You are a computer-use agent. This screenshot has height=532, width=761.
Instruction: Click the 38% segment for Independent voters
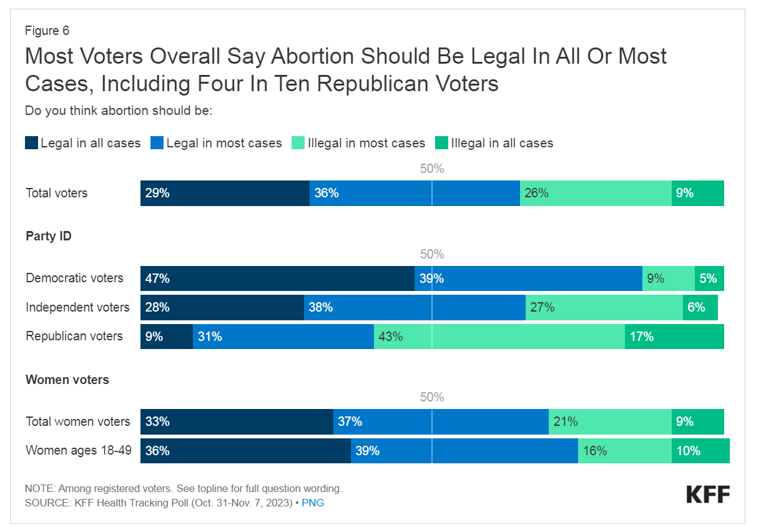415,307
